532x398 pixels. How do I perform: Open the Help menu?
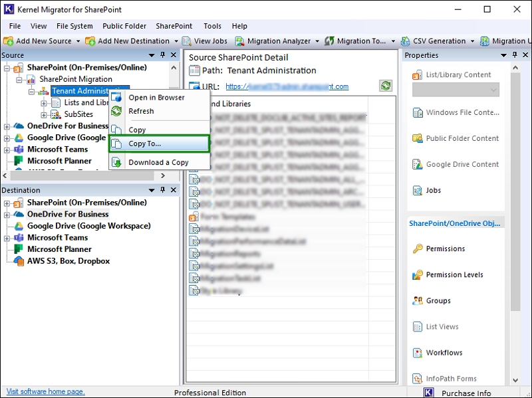[239, 26]
